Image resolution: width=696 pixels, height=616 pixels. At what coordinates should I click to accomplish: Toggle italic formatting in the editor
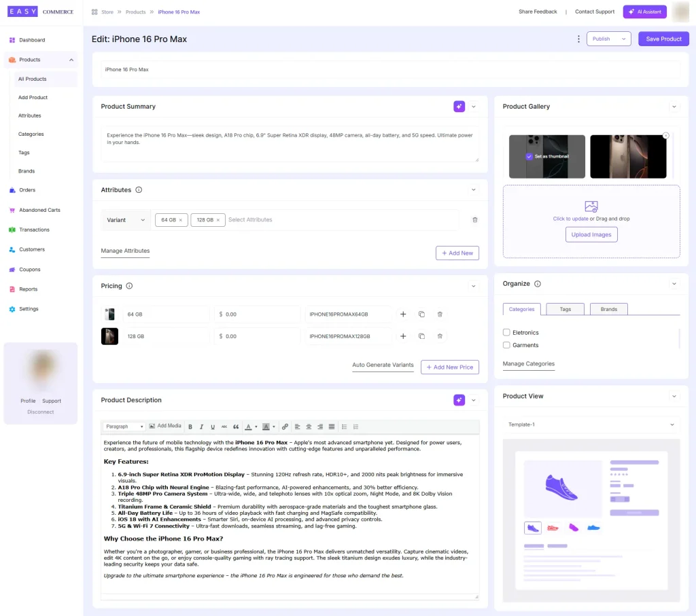(201, 427)
